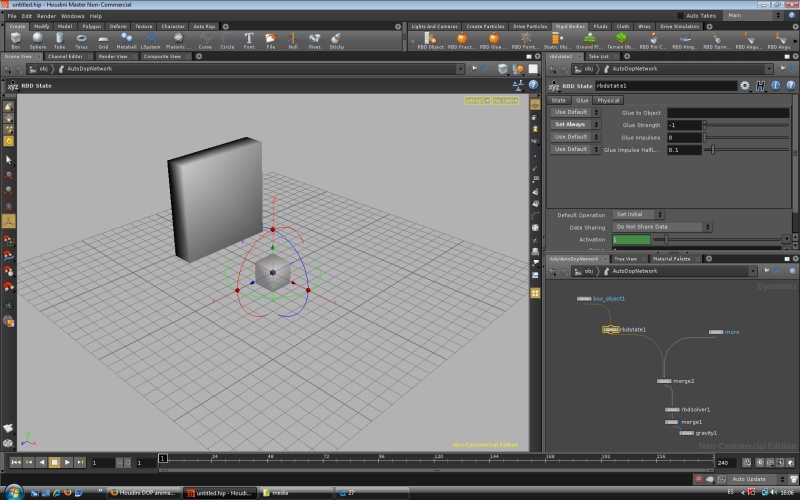800x500 pixels.
Task: Click the Windows Start button
Action: pos(13,492)
